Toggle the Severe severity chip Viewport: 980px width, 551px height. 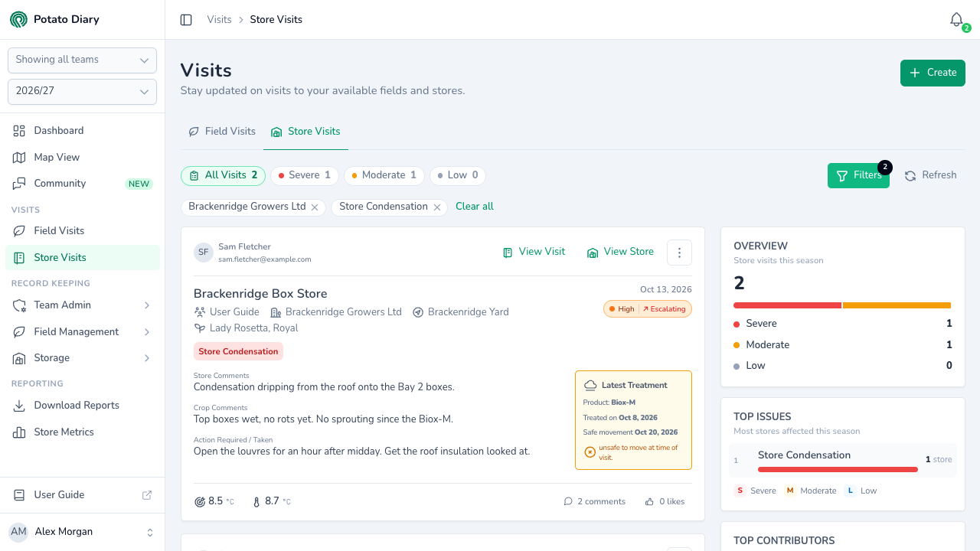pyautogui.click(x=304, y=176)
